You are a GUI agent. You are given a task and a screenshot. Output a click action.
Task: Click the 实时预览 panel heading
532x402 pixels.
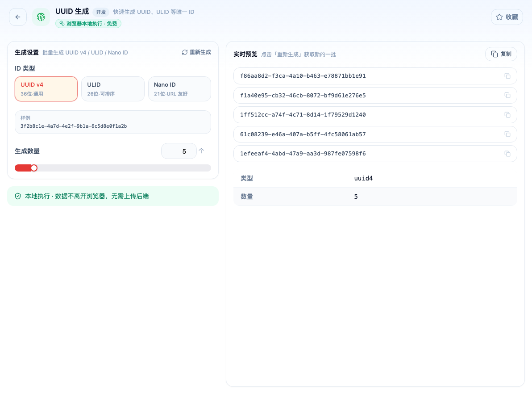(x=245, y=54)
